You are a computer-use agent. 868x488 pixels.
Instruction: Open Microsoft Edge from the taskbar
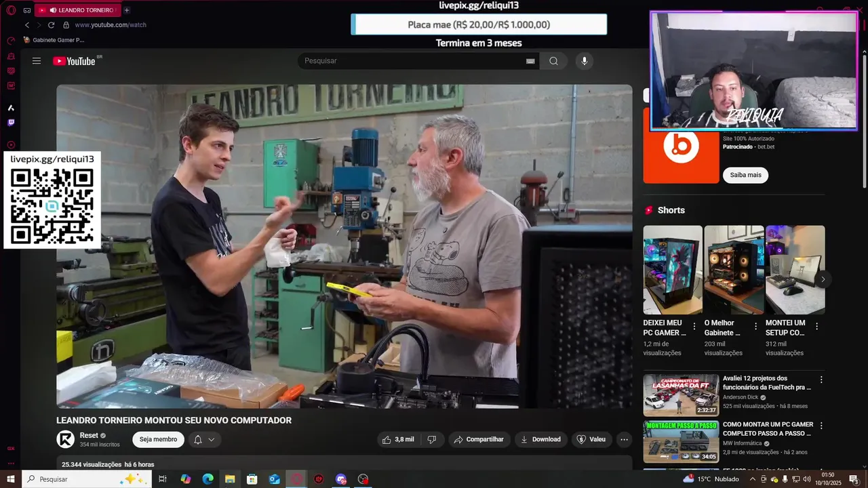coord(208,479)
